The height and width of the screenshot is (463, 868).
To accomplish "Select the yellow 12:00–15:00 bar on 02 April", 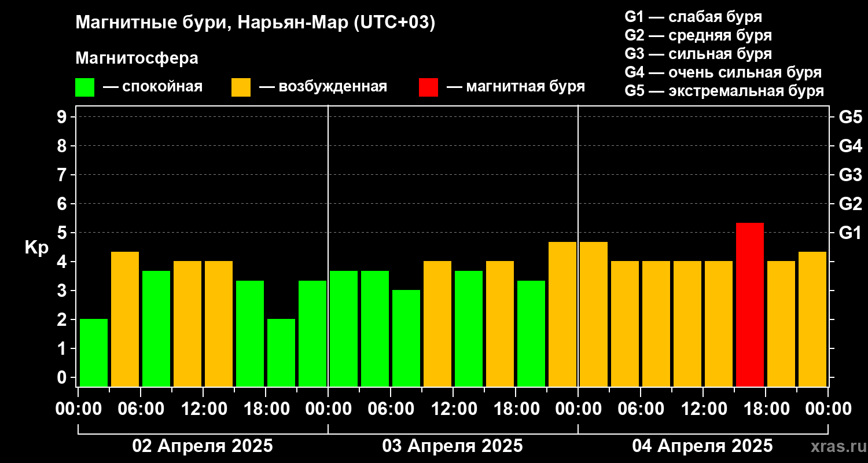I will pyautogui.click(x=219, y=324).
